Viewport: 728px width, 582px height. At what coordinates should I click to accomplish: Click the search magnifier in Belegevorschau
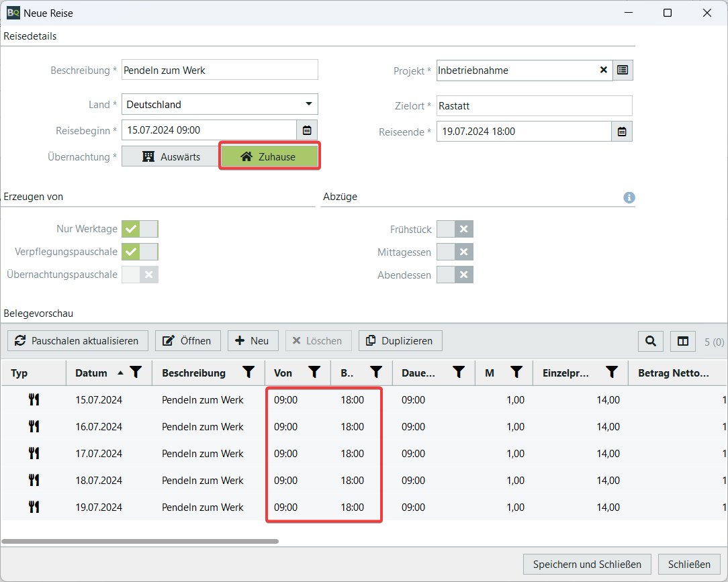[650, 341]
